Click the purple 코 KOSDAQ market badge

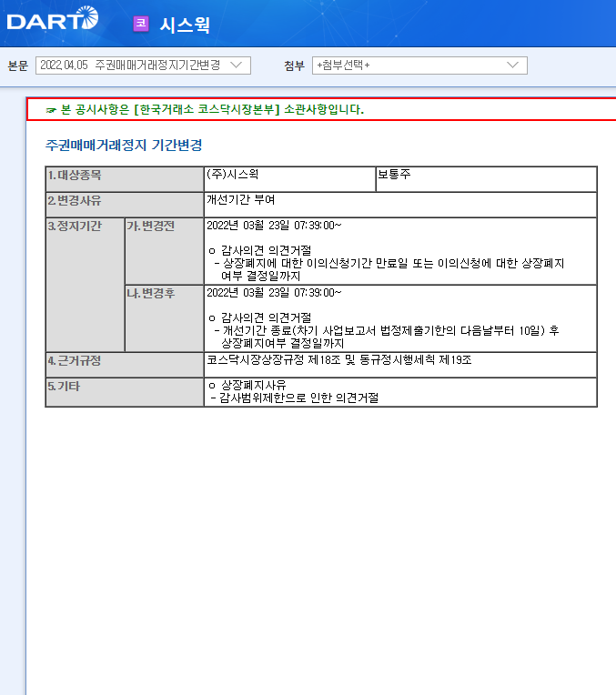click(x=141, y=24)
